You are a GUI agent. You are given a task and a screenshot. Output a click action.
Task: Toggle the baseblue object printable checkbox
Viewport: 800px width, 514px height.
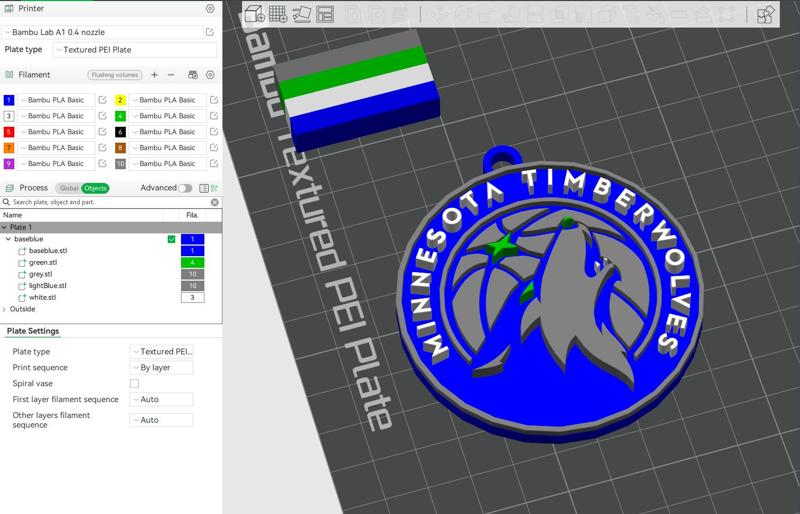(171, 239)
